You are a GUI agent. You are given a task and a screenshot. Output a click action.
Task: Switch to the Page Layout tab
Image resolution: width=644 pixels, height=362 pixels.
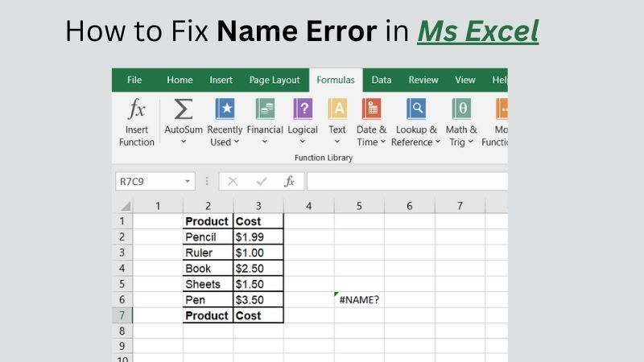[275, 80]
